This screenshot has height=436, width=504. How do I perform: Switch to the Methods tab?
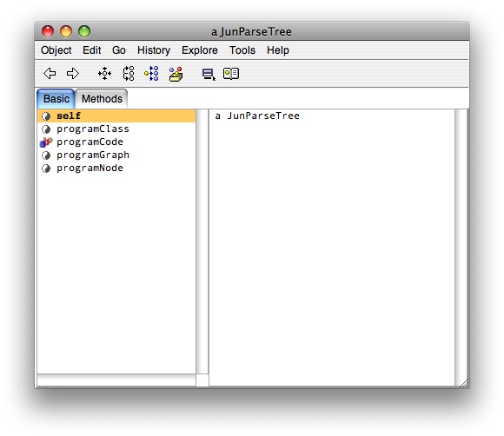click(x=102, y=99)
